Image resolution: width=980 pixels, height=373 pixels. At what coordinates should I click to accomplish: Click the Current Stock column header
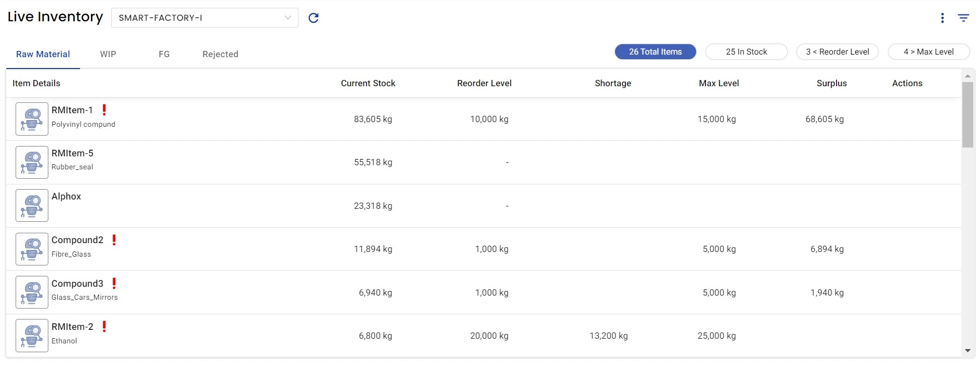[x=368, y=83]
